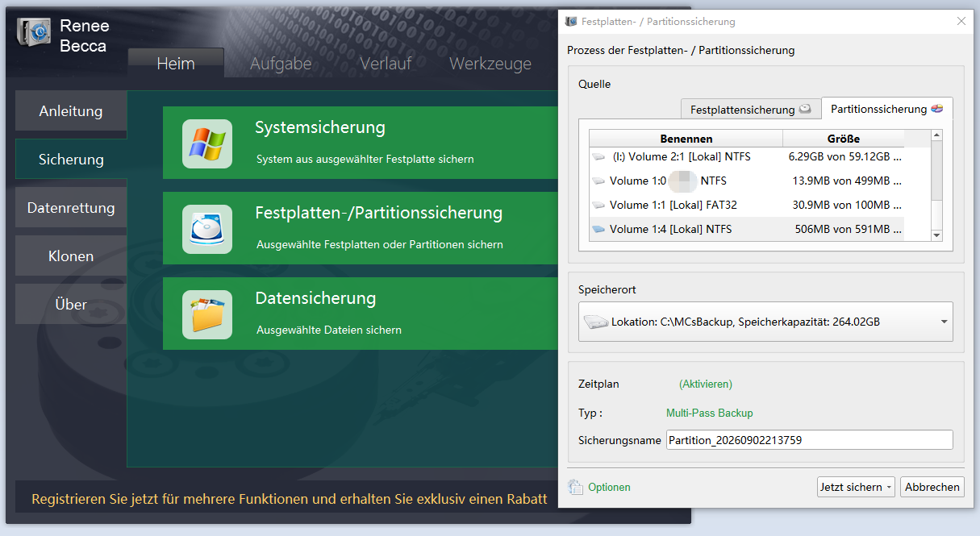Select the Partitionssicherung tab
This screenshot has width=980, height=536.
[887, 108]
